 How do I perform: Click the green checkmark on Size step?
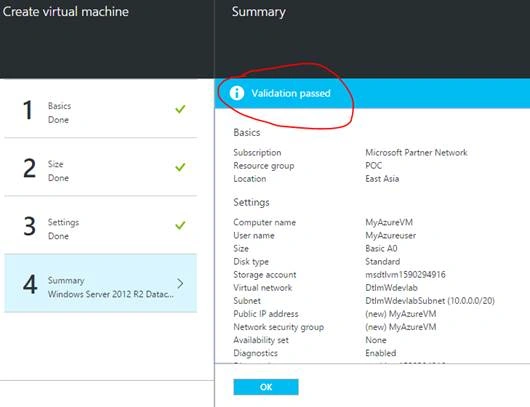(180, 167)
